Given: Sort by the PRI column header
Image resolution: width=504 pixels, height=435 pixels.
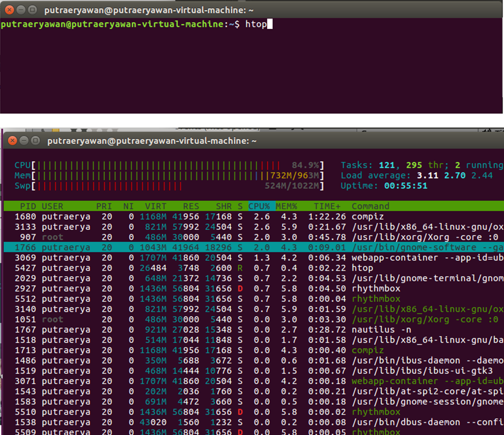Looking at the screenshot, I should (x=104, y=206).
